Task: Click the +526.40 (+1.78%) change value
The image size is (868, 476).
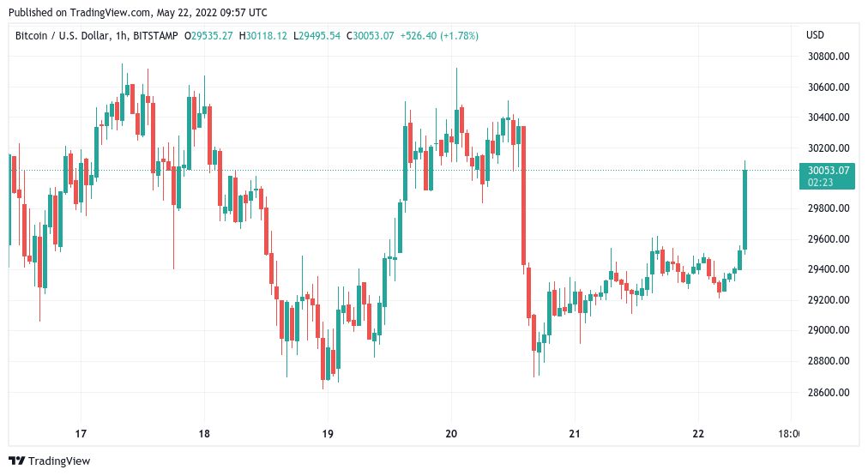Action: tap(441, 36)
